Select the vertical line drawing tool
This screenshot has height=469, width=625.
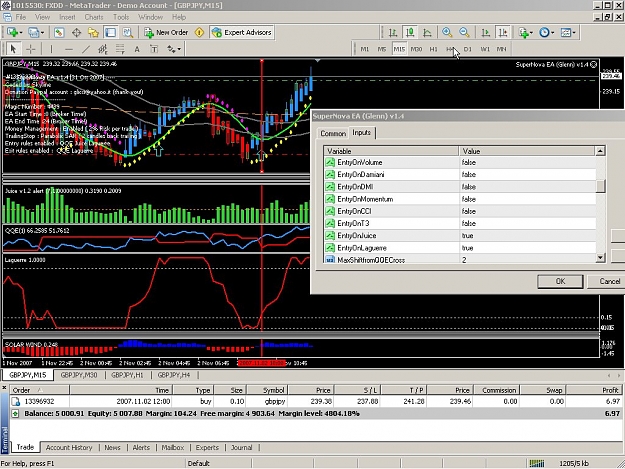(x=51, y=49)
